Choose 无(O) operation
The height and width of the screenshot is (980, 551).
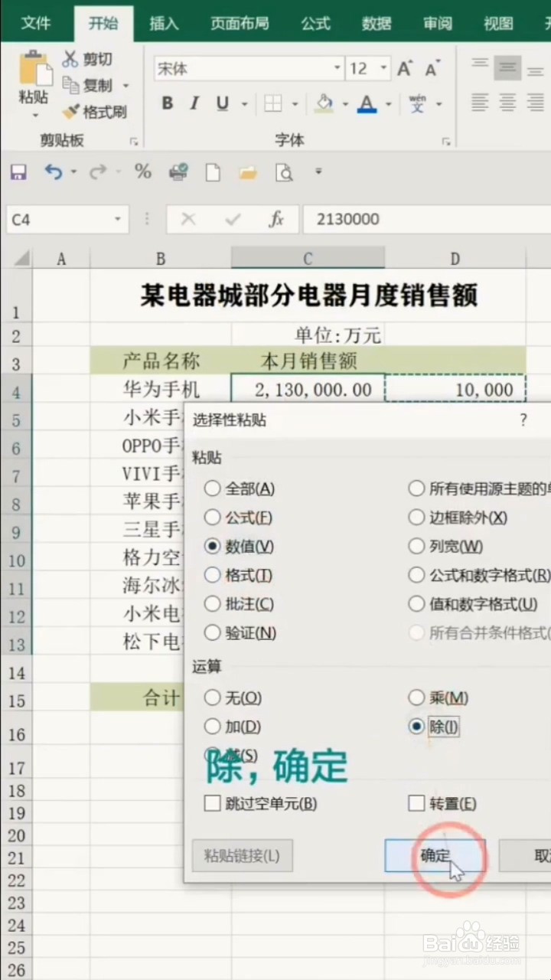[x=233, y=697]
